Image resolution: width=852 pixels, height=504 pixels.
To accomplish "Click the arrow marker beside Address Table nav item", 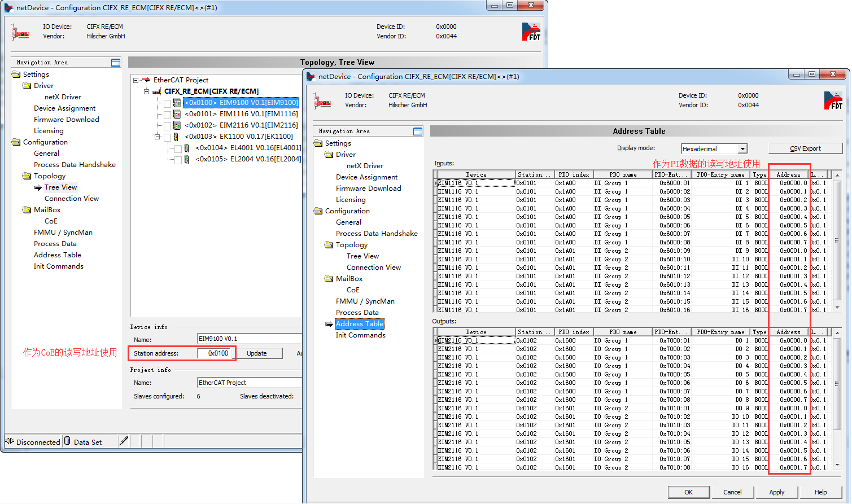I will click(329, 324).
